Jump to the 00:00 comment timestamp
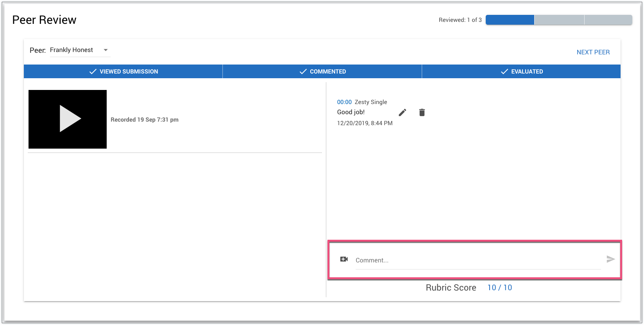 coord(344,102)
